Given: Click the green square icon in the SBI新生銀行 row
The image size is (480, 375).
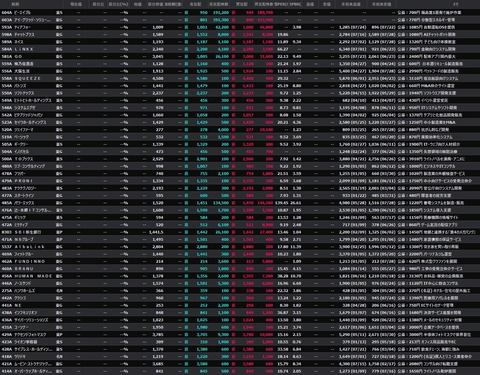Looking at the screenshot, I should pos(186,232).
